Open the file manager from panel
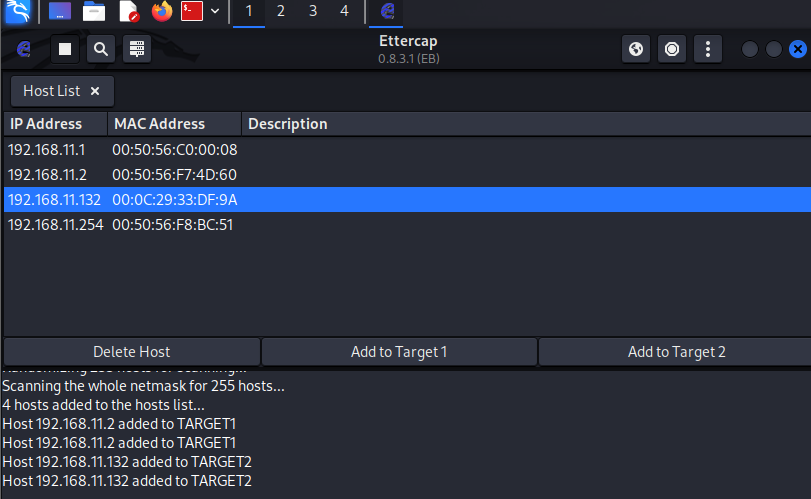The image size is (811, 499). pos(94,11)
